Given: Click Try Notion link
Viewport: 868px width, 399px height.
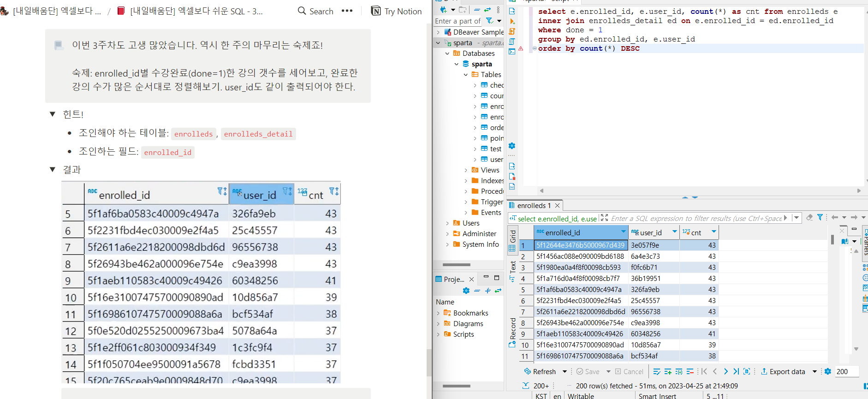Looking at the screenshot, I should coord(397,11).
